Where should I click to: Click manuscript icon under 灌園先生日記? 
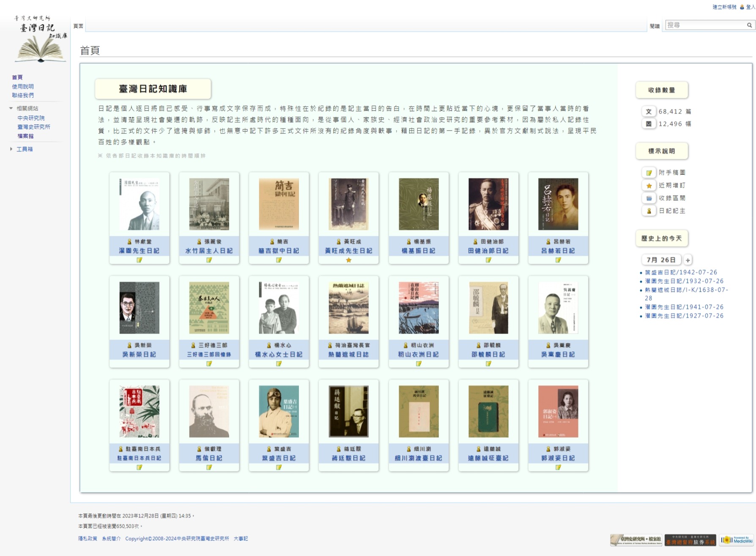[x=139, y=260]
